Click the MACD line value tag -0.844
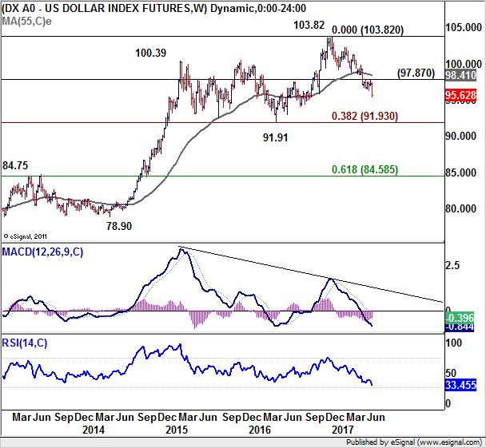Screen dimensions: 486x448 click(460, 327)
